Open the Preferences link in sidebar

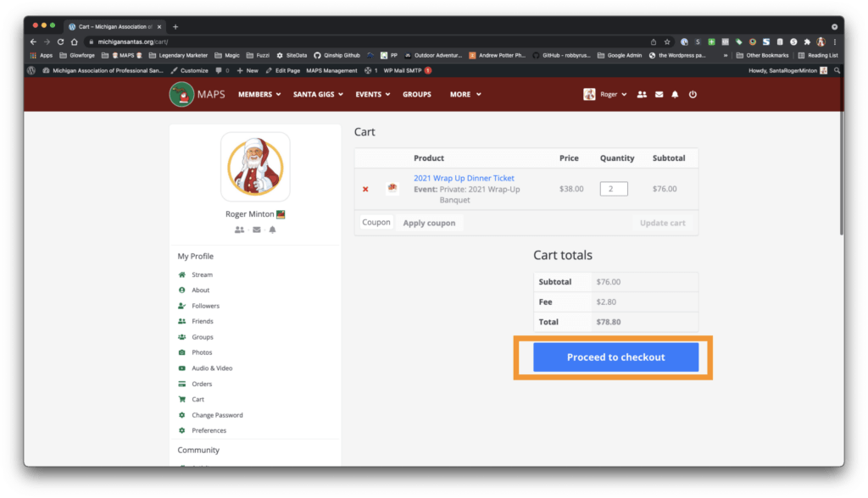pos(209,430)
